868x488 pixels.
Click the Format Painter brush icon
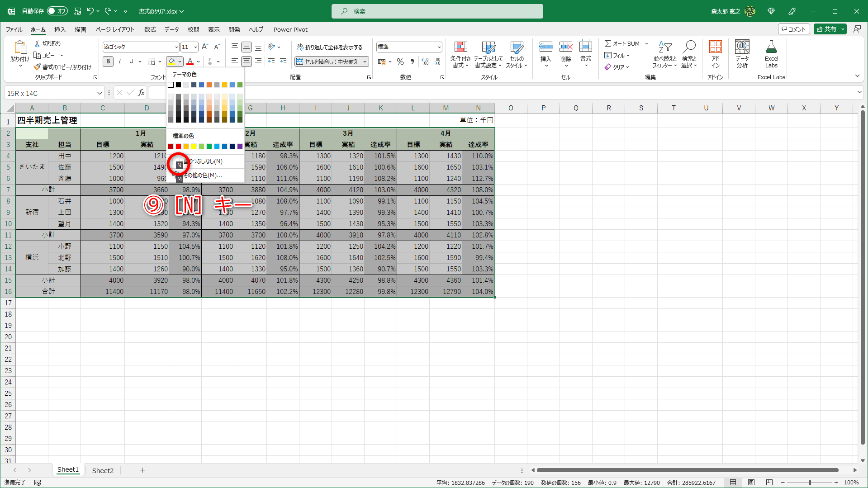tap(37, 67)
